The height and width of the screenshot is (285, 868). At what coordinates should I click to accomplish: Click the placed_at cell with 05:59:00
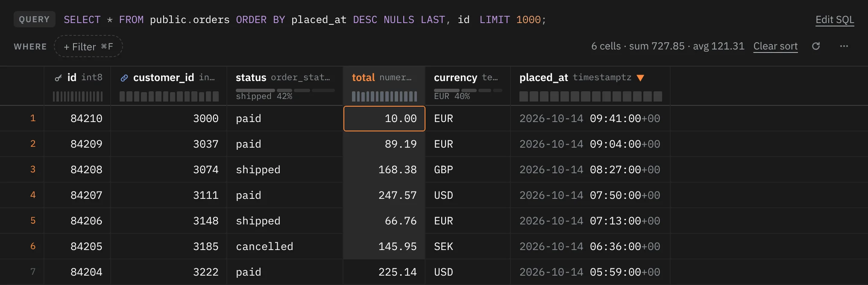click(590, 272)
